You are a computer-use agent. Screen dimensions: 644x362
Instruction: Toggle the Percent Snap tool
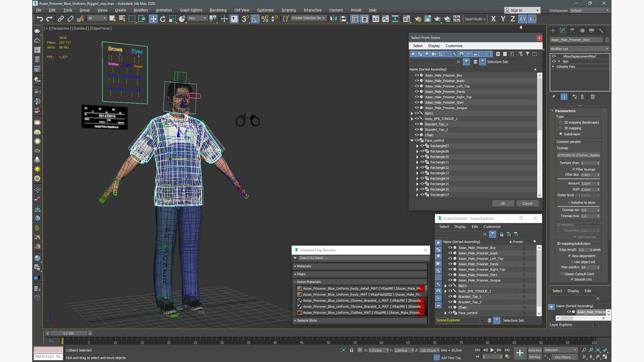coord(265,19)
